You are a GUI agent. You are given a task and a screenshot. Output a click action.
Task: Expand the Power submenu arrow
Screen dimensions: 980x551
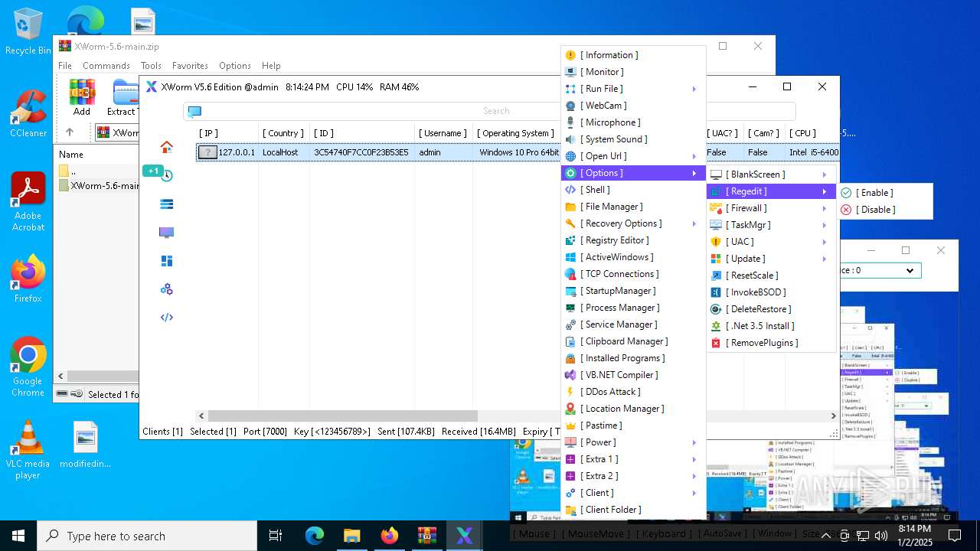[x=694, y=442]
